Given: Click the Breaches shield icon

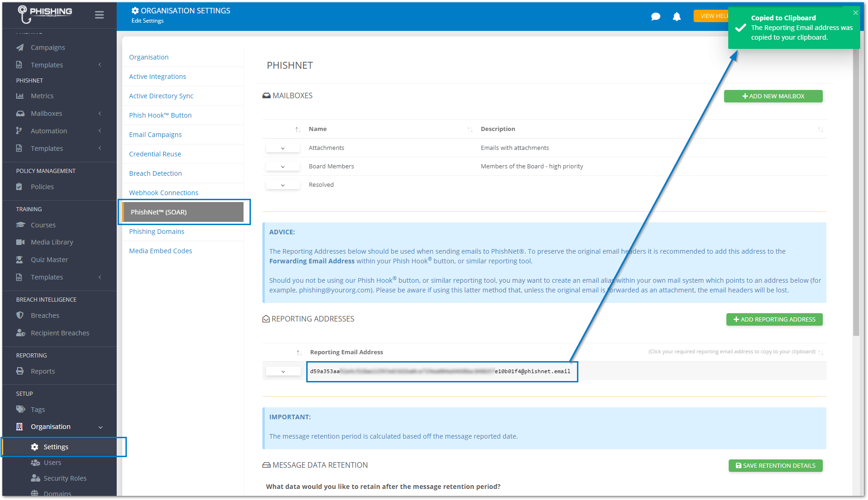Looking at the screenshot, I should pos(20,315).
